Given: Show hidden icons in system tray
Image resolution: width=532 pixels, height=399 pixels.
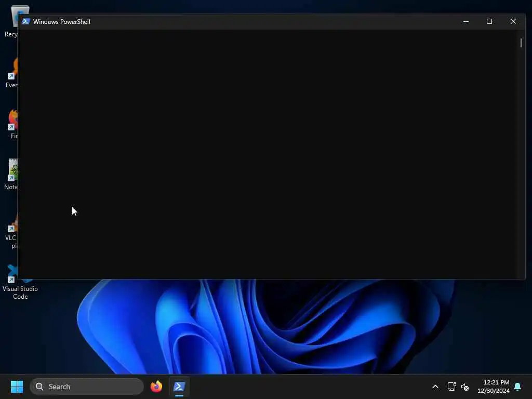Looking at the screenshot, I should click(435, 387).
